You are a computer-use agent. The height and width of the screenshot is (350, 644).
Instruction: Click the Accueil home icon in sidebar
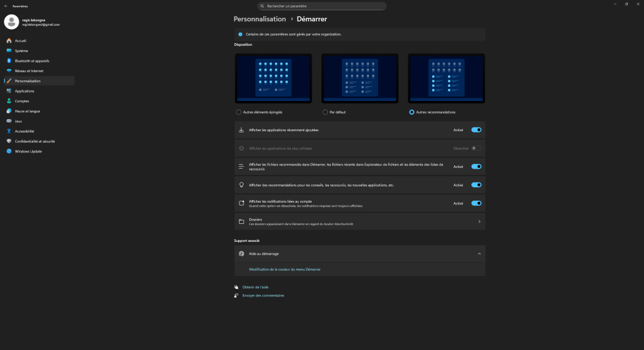point(9,41)
